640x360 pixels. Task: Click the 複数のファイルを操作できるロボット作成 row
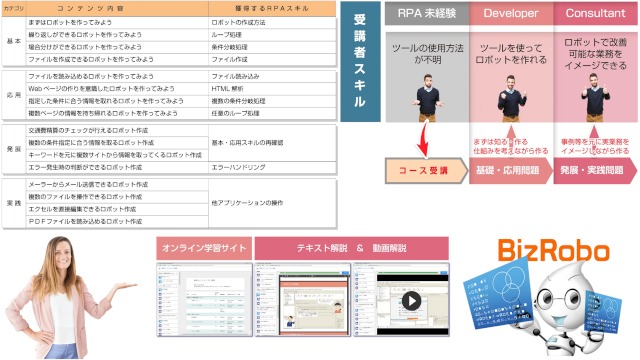pyautogui.click(x=118, y=197)
